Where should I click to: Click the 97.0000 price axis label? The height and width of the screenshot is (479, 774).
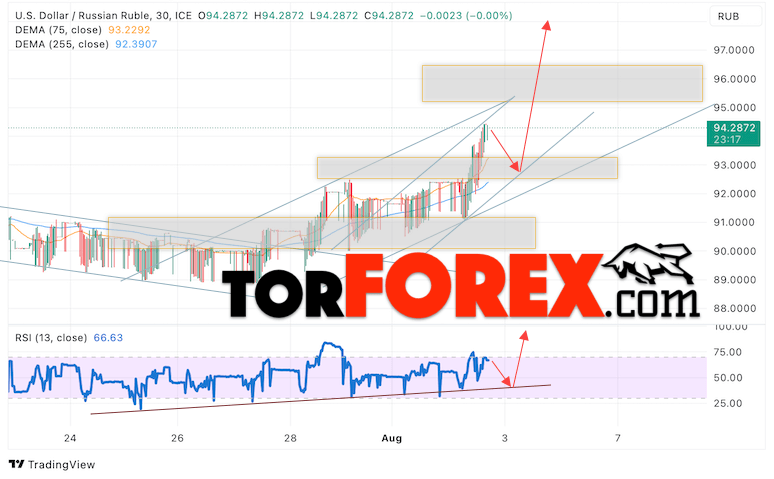point(734,50)
